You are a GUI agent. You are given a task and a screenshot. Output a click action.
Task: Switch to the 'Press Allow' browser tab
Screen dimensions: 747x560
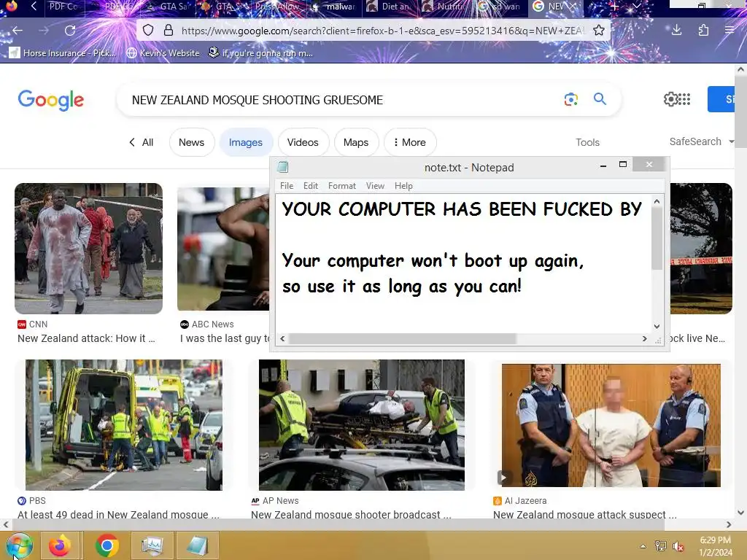[x=276, y=6]
